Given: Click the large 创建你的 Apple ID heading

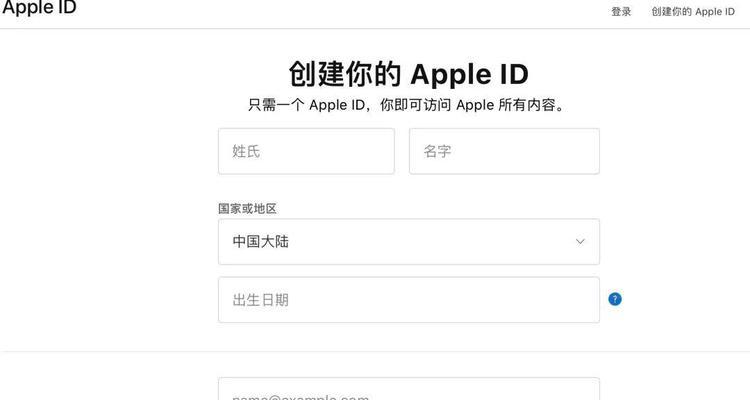Looking at the screenshot, I should point(408,74).
